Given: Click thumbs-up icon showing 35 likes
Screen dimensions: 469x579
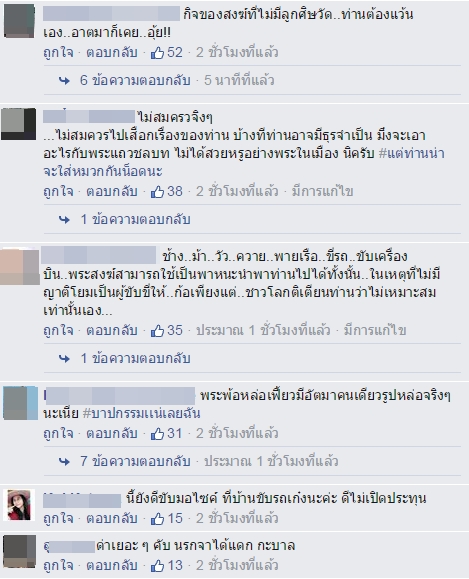Looking at the screenshot, I should click(x=157, y=330).
